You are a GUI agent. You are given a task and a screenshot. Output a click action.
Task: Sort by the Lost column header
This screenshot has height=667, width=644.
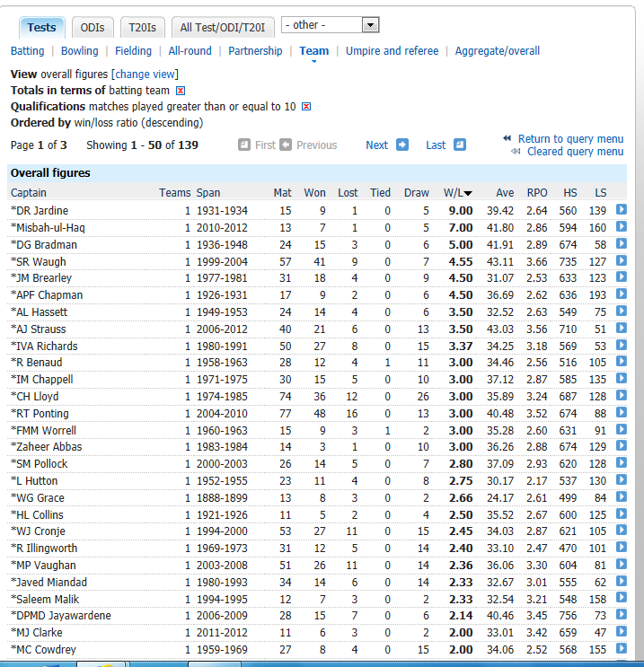point(348,193)
